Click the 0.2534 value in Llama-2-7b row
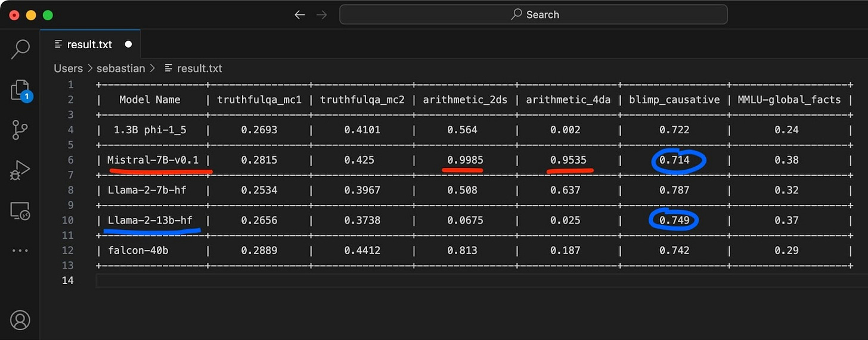The width and height of the screenshot is (868, 340). (x=259, y=190)
